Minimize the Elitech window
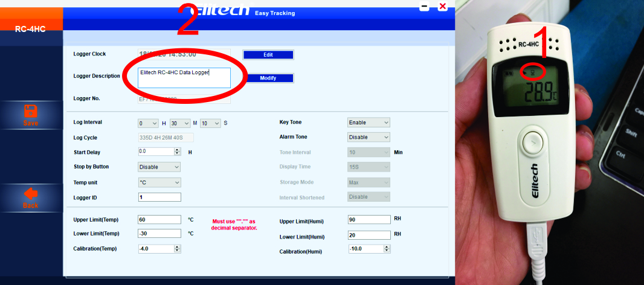 (424, 6)
